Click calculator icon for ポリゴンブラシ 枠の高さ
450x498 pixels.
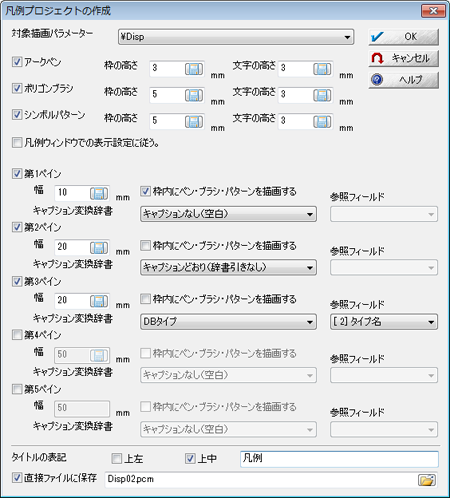(x=194, y=95)
